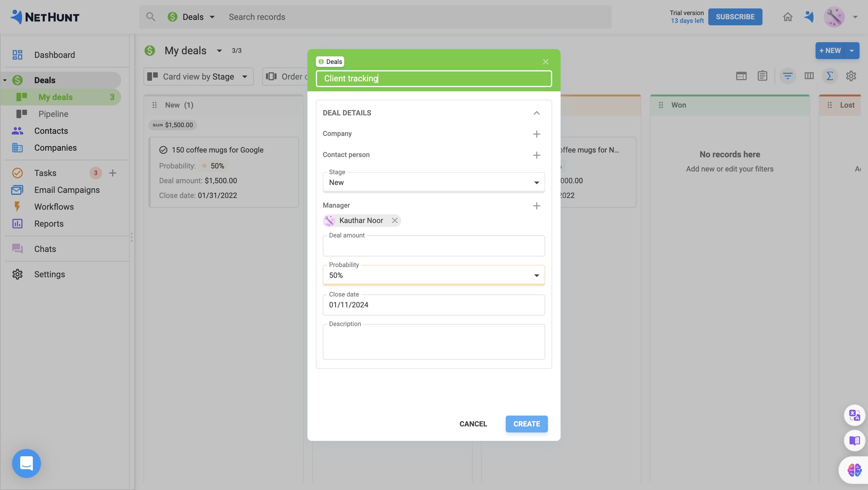Viewport: 868px width, 490px height.
Task: Open the filter icon in toolbar
Action: pyautogui.click(x=788, y=76)
